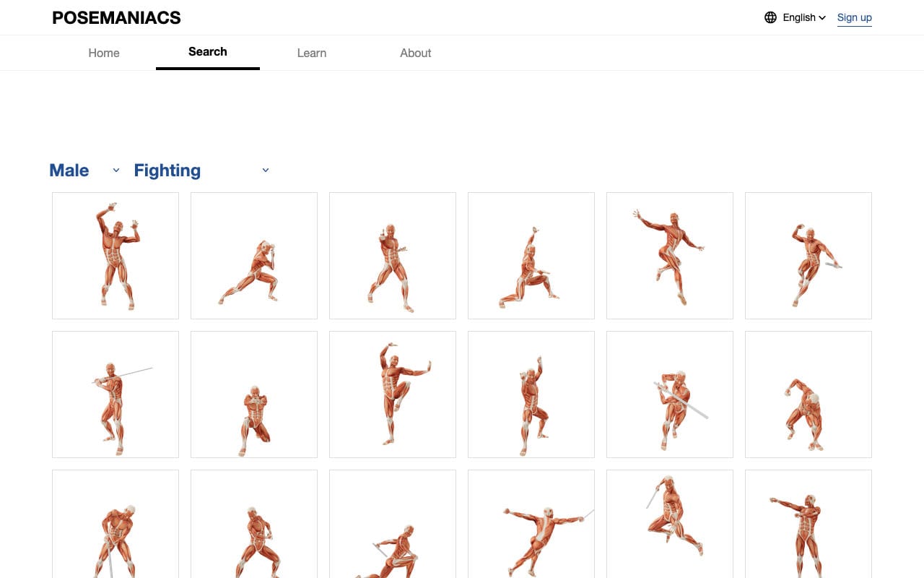Click the POSEMANIACS logo
The width and height of the screenshot is (924, 578).
[x=115, y=17]
